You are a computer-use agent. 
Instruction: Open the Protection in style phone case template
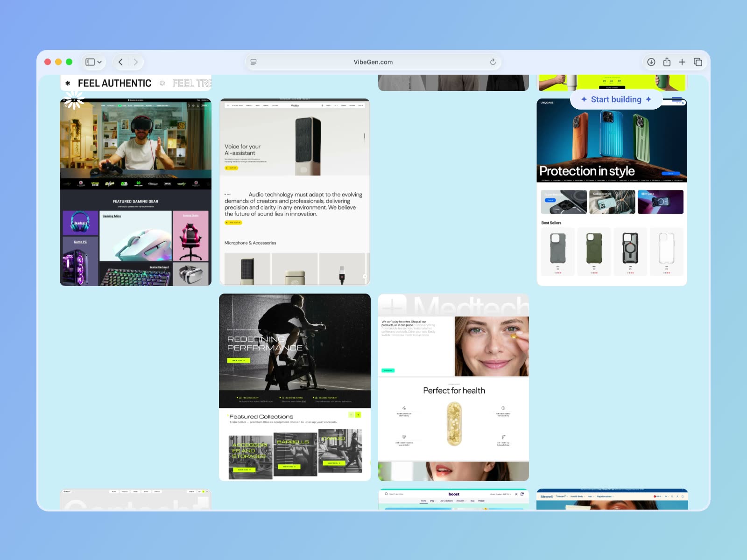612,192
